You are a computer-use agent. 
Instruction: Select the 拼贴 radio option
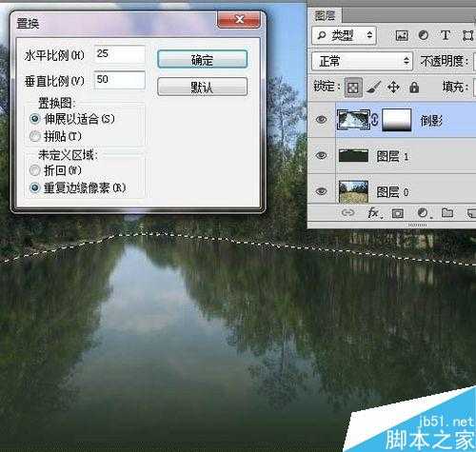coord(34,136)
